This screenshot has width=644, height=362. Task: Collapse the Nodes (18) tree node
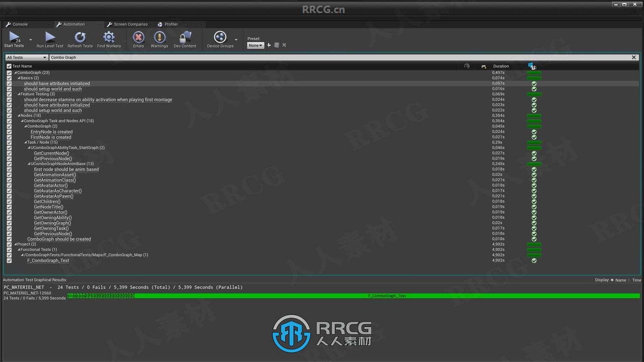click(x=19, y=116)
